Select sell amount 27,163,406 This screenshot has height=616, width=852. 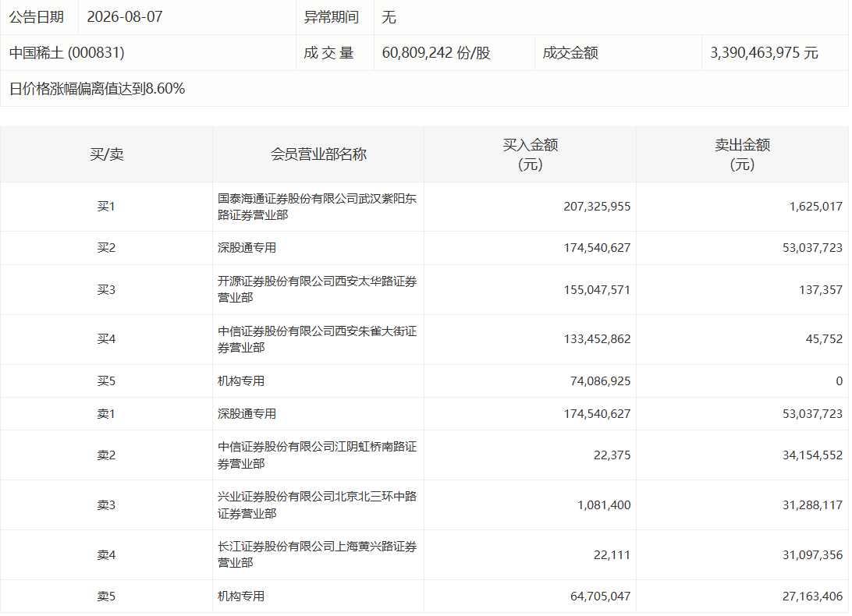(x=812, y=597)
